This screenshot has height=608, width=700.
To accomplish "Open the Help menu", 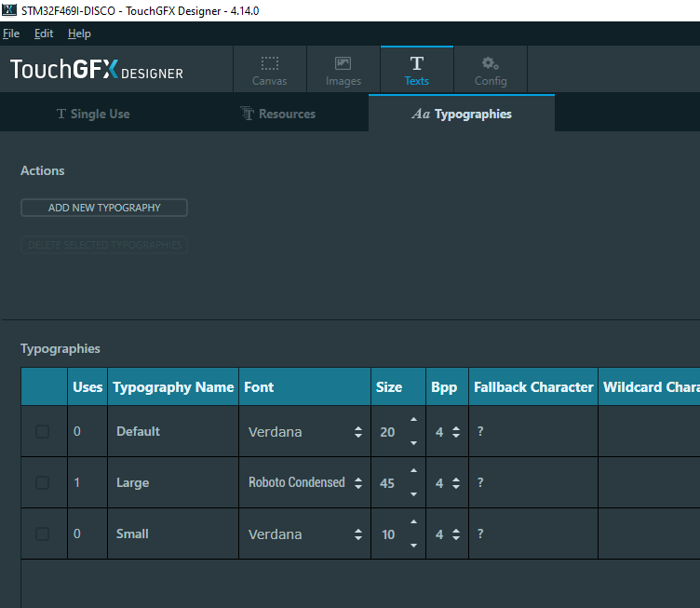I will tap(79, 34).
